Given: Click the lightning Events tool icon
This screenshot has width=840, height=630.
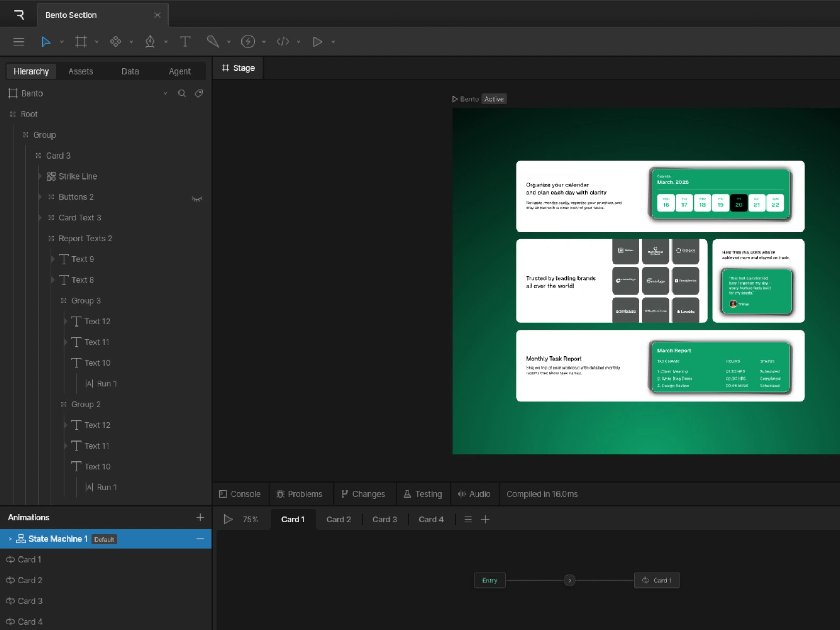Looking at the screenshot, I should pos(248,41).
